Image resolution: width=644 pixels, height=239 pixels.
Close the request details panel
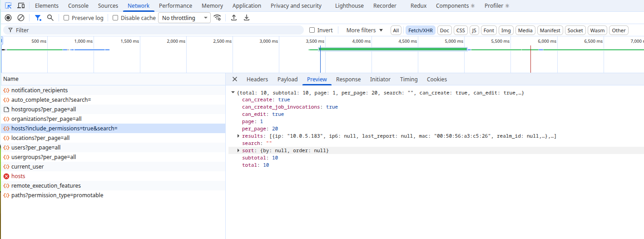coord(235,79)
